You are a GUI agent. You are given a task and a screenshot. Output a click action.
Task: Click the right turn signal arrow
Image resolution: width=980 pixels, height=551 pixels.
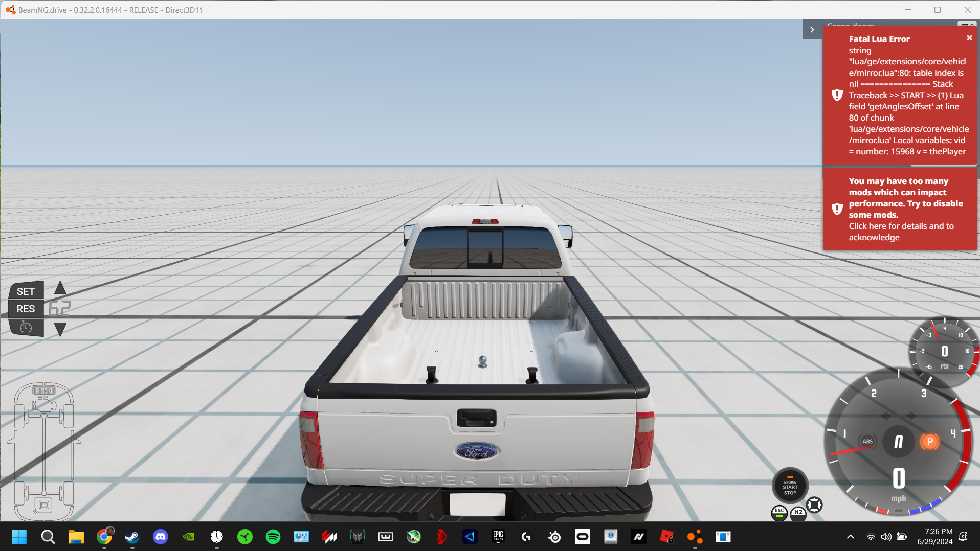pyautogui.click(x=911, y=416)
